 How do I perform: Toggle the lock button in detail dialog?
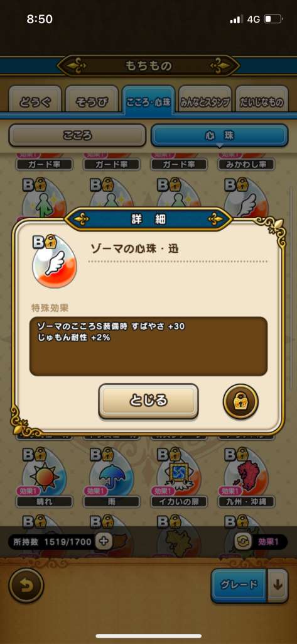pyautogui.click(x=240, y=401)
